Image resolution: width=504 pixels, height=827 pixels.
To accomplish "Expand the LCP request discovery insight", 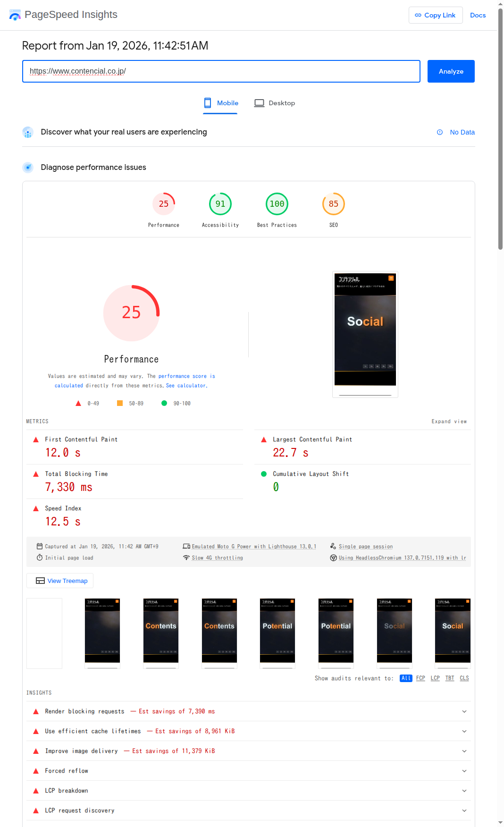I will 249,810.
